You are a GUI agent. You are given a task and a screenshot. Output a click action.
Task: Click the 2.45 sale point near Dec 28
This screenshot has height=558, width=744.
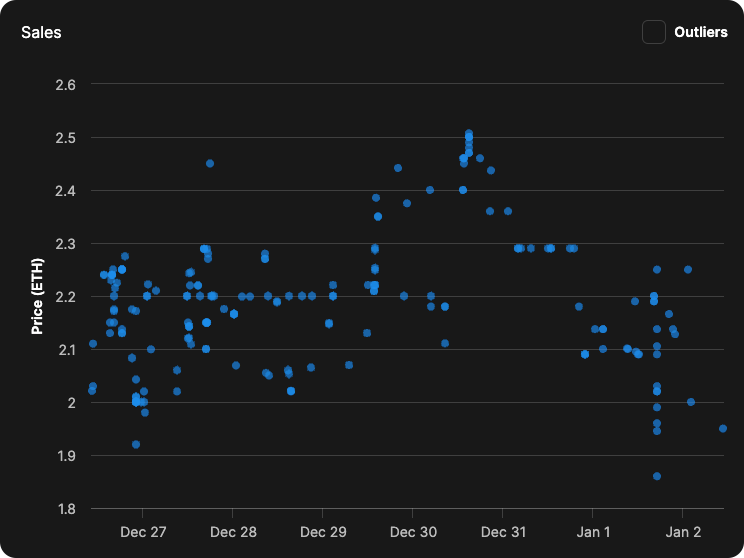coord(210,163)
